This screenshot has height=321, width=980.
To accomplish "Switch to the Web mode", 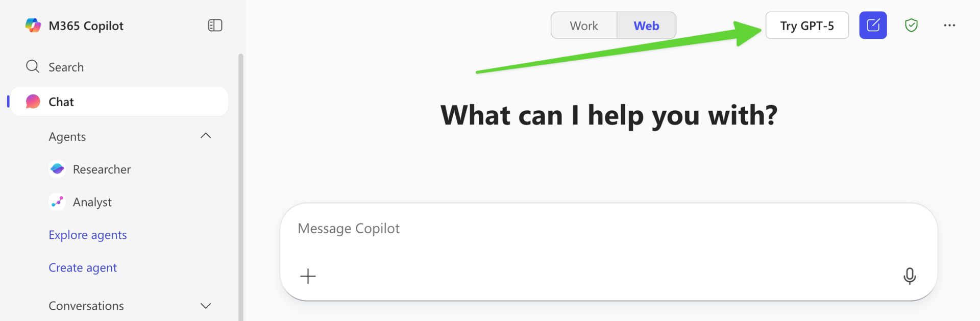I will click(x=646, y=26).
